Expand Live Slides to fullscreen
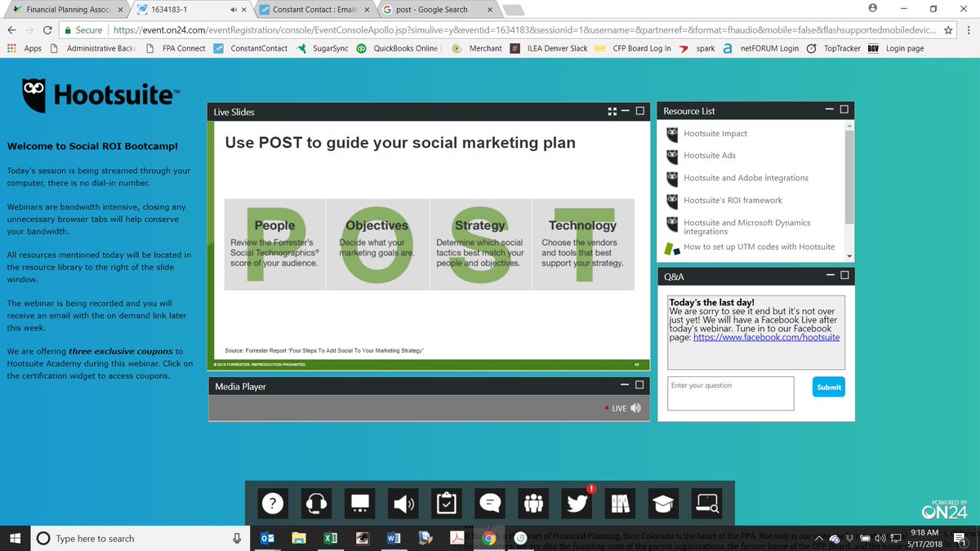This screenshot has width=980, height=551. point(612,111)
